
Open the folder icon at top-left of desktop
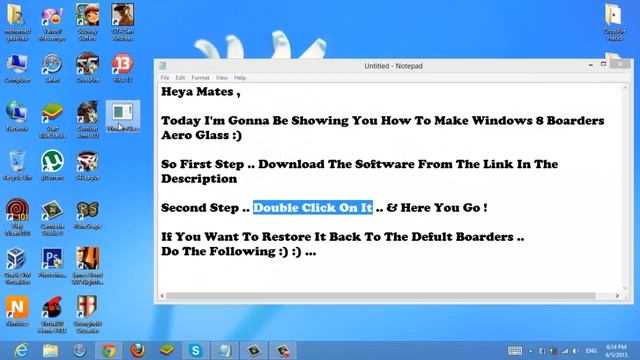(17, 22)
